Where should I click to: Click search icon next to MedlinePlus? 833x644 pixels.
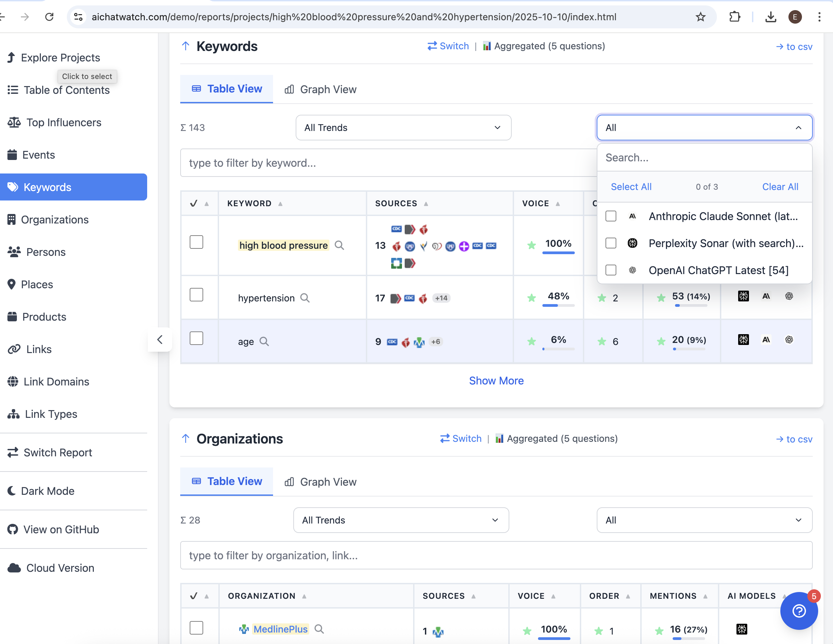point(319,629)
